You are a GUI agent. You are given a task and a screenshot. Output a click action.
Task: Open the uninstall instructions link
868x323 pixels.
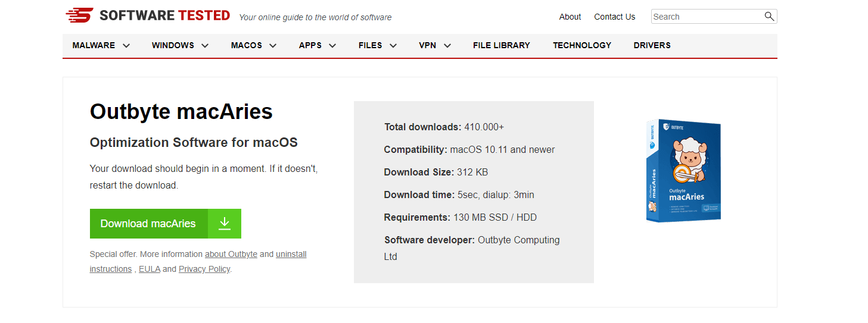[x=198, y=262]
